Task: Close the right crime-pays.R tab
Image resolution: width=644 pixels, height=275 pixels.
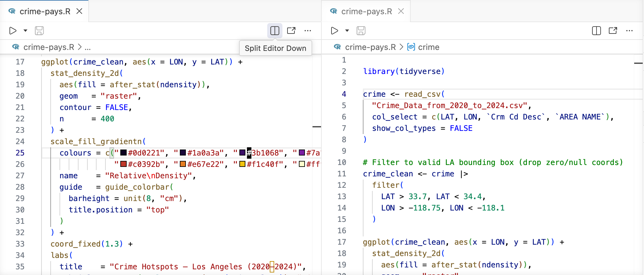Action: click(401, 11)
